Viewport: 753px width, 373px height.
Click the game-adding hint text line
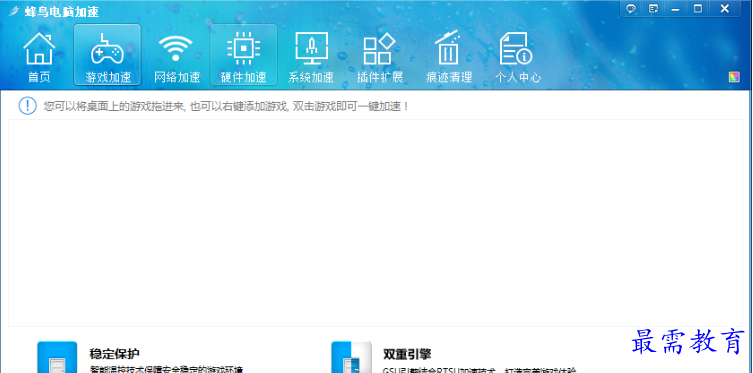tap(226, 106)
